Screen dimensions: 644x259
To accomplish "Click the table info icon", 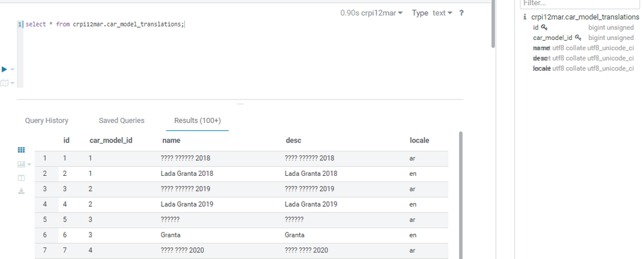I will point(525,17).
